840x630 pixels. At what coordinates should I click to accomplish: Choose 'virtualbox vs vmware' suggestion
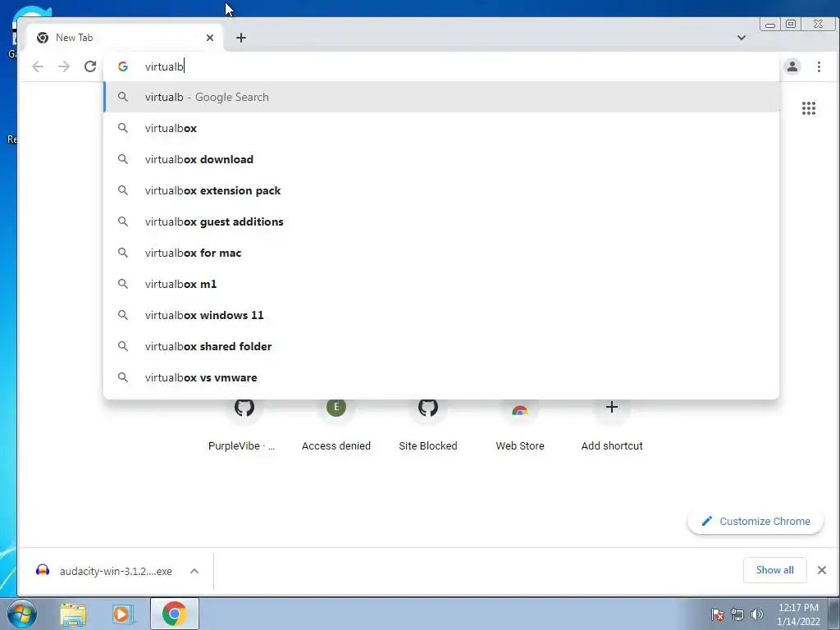point(441,377)
